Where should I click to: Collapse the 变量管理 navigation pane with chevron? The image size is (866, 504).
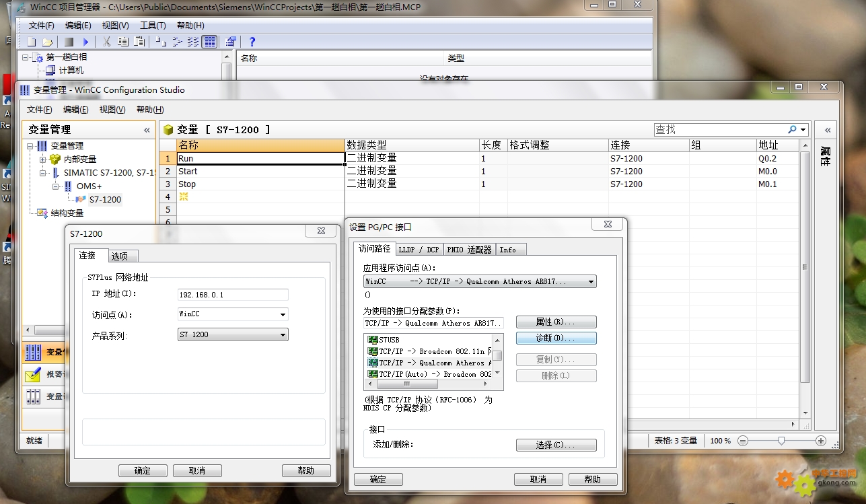point(147,130)
